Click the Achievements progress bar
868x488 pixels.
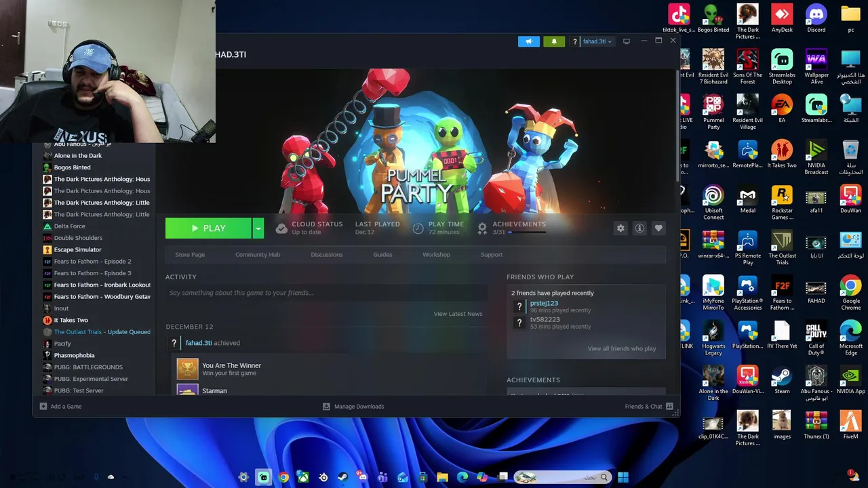click(x=527, y=232)
